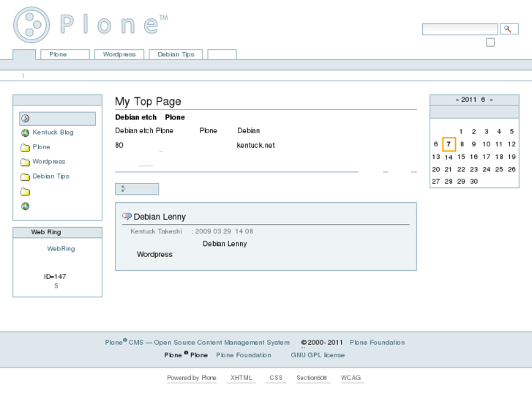The image size is (532, 399).
Task: Click the sitemap-style button below the page text
Action: click(137, 189)
